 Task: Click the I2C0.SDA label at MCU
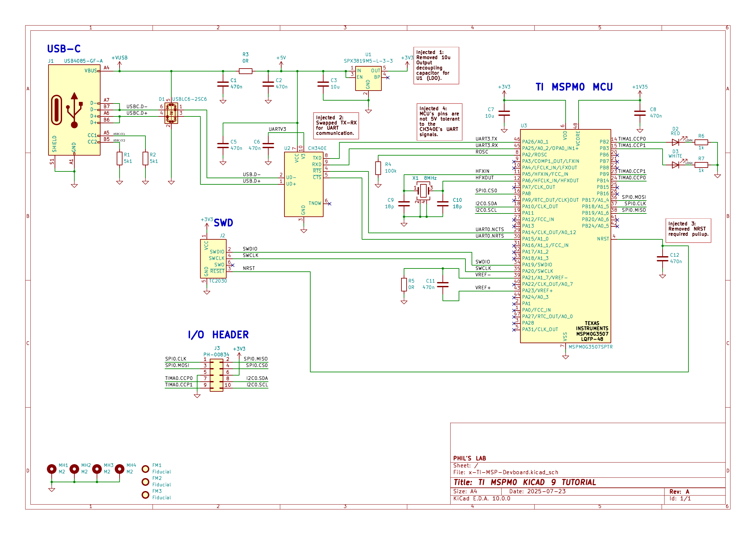(486, 203)
